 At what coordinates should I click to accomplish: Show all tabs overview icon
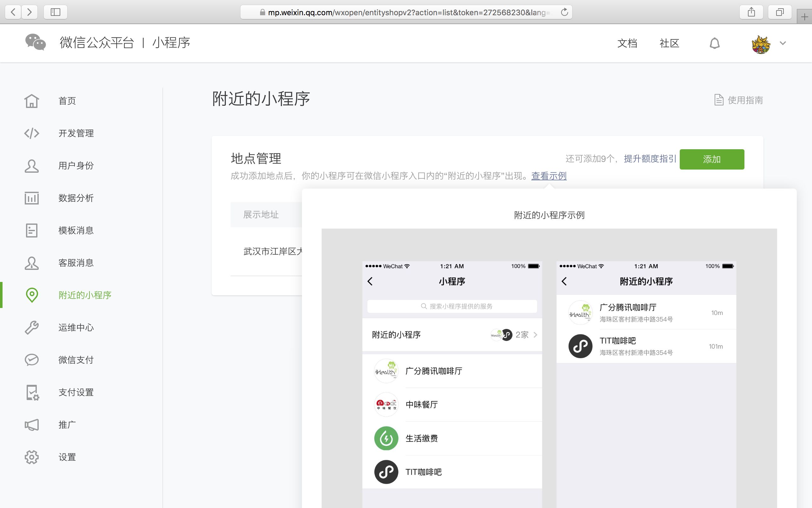coord(780,12)
